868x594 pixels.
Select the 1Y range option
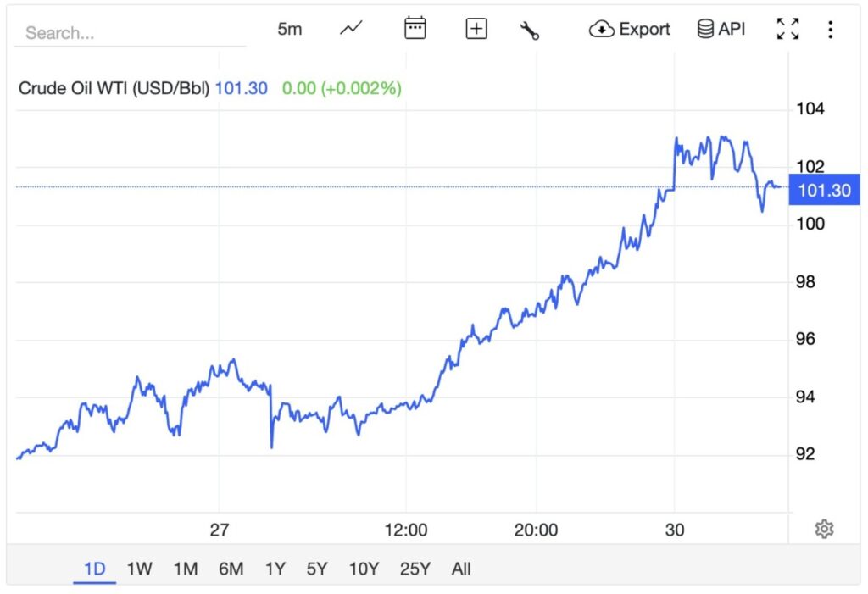(x=275, y=569)
